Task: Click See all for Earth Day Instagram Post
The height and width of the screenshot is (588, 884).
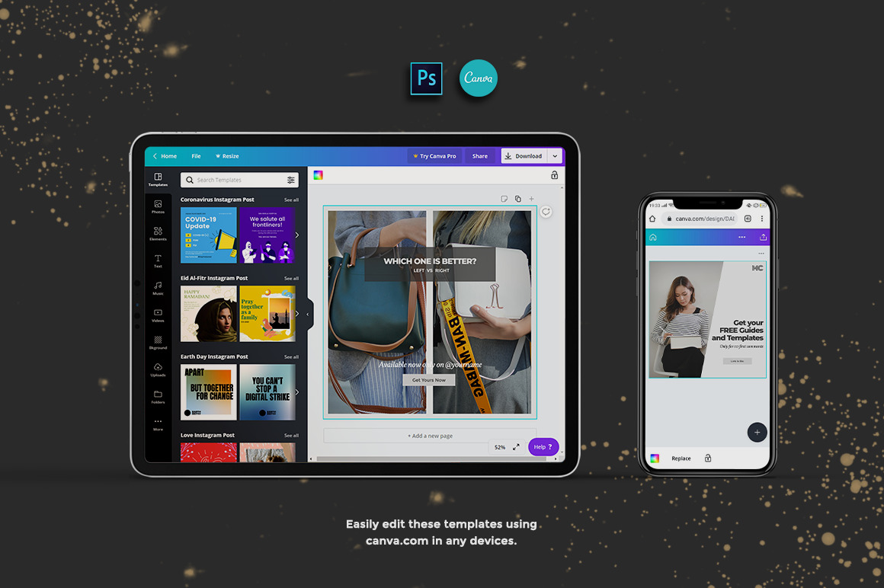Action: click(x=291, y=356)
